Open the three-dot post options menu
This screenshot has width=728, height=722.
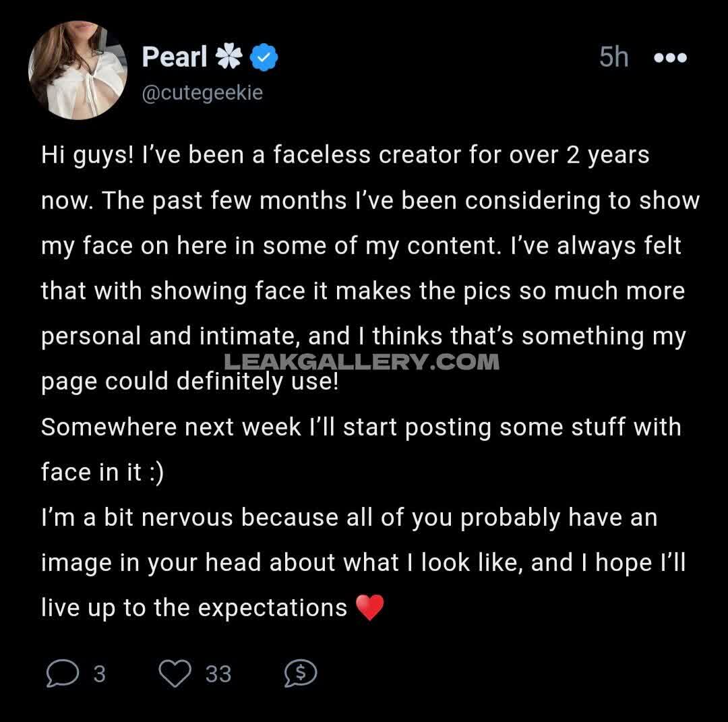(x=670, y=58)
